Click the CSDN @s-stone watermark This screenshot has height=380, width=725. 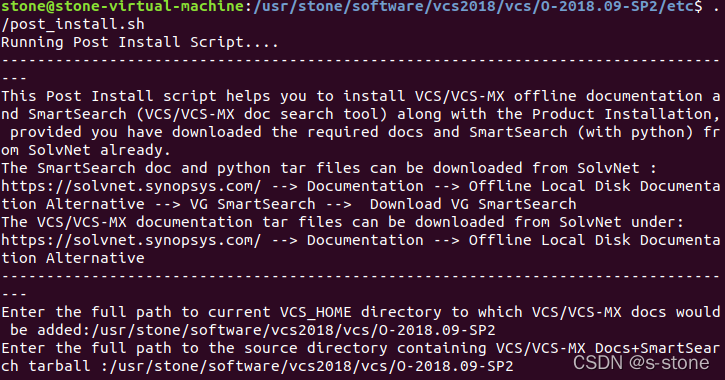[641, 363]
